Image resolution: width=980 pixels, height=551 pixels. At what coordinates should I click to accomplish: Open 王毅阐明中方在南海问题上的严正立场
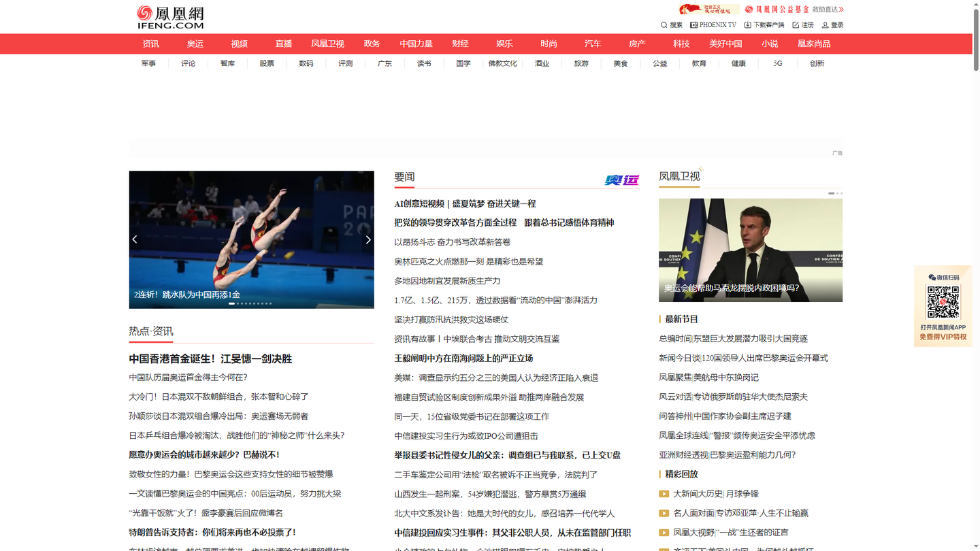463,358
